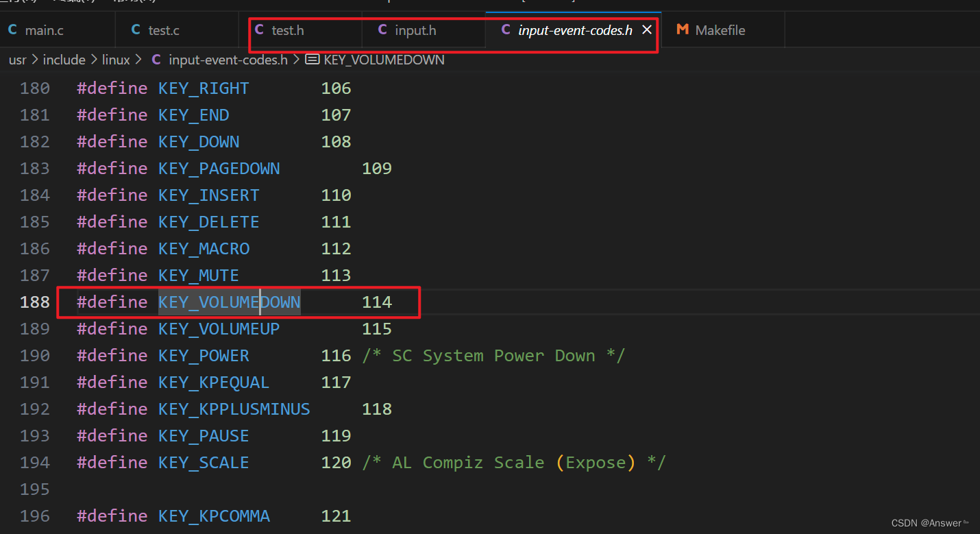
Task: Select the input-event-codes.h tab
Action: [574, 30]
